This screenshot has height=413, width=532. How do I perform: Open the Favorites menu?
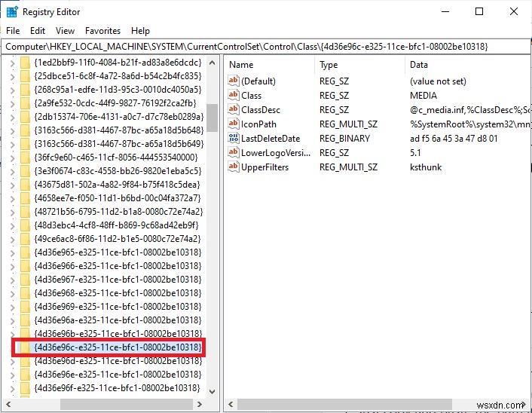102,31
